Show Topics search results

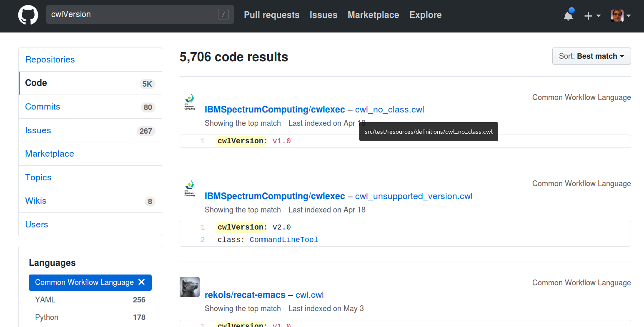pos(90,177)
